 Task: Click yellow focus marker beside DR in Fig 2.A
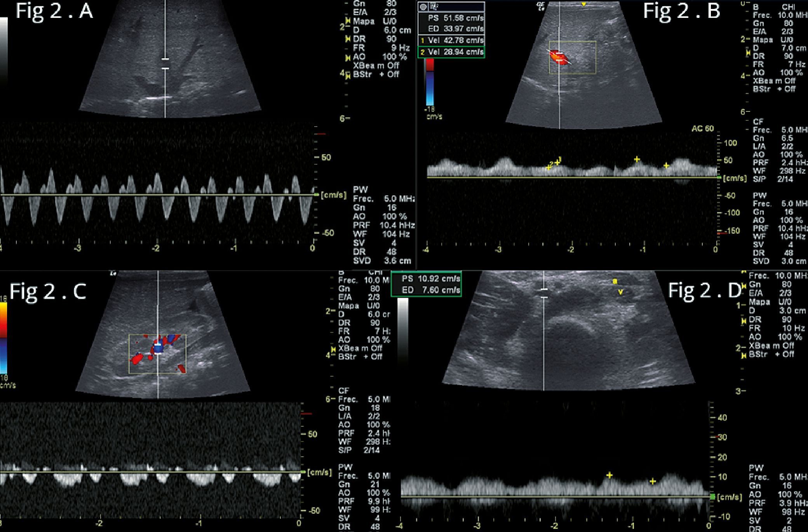(x=348, y=39)
